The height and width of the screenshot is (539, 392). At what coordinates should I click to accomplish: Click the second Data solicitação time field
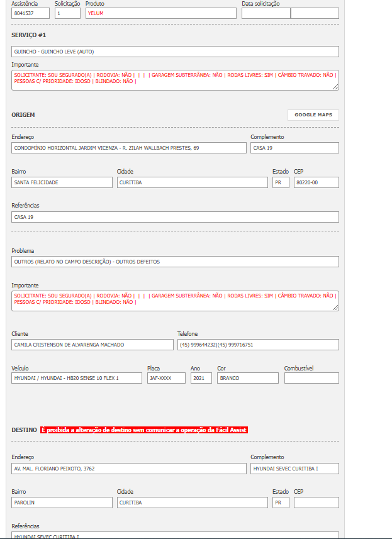[315, 13]
